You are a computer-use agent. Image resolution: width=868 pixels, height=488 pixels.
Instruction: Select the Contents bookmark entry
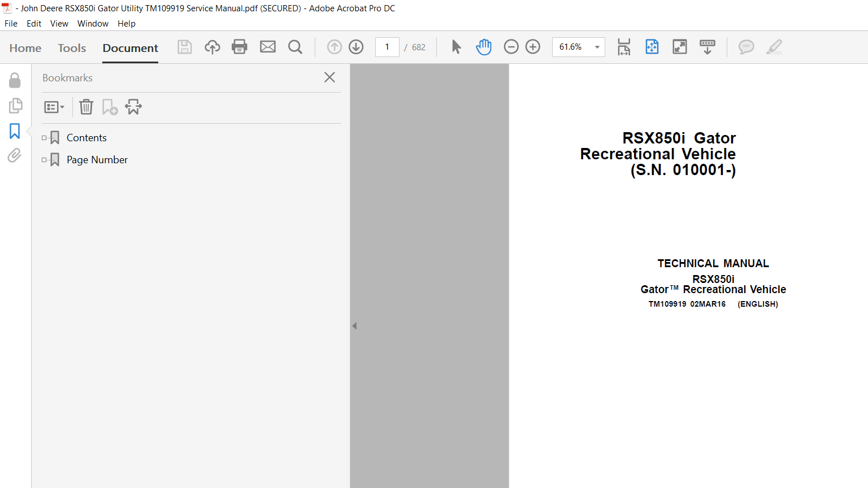coord(86,138)
